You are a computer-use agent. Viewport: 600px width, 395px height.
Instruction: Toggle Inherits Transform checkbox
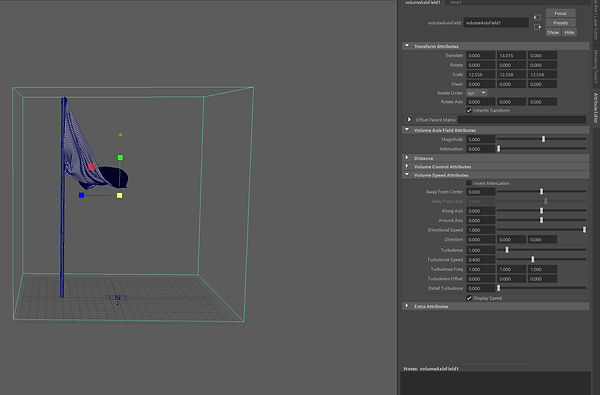tap(469, 110)
